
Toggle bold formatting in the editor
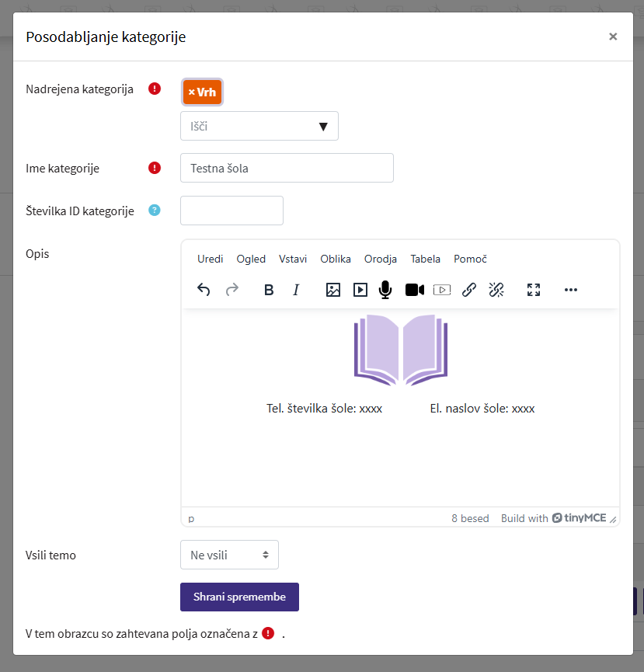[269, 290]
